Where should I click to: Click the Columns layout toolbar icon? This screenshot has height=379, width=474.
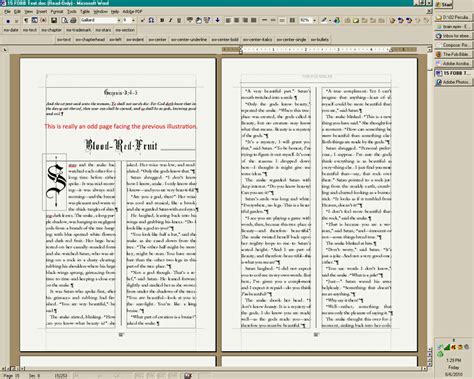click(292, 20)
